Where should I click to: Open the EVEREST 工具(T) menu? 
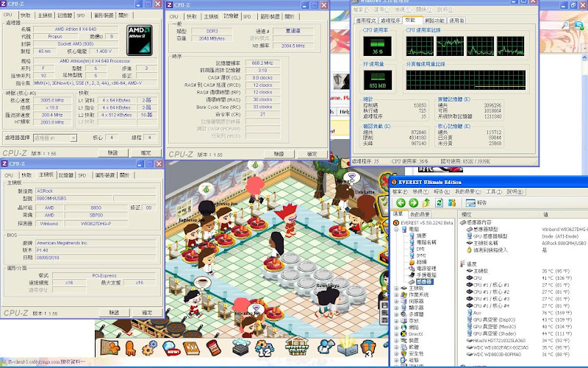(x=493, y=192)
